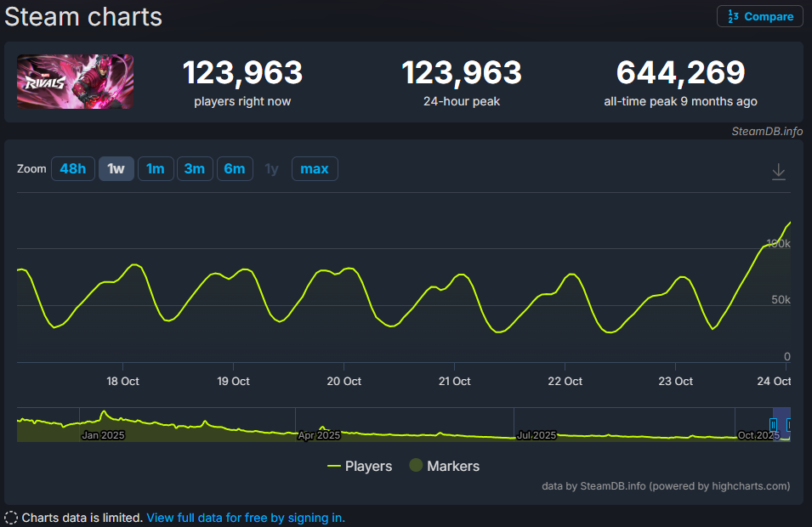Click the 22 Oct axis label
The image size is (812, 527).
[x=565, y=382]
